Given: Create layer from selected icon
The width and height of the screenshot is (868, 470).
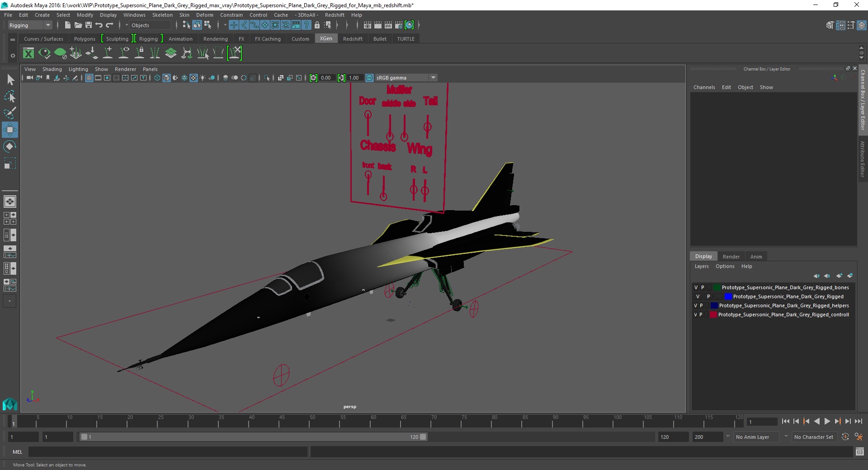Looking at the screenshot, I should 850,276.
